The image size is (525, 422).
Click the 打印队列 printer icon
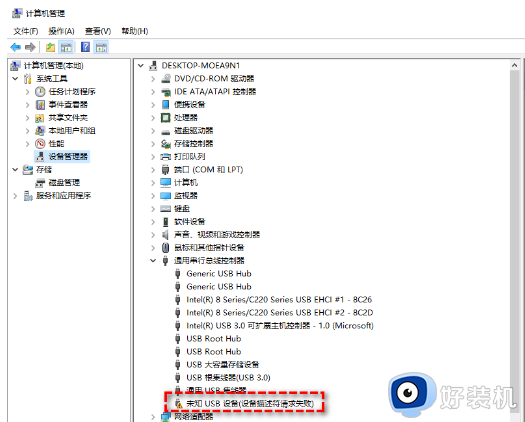click(x=166, y=157)
